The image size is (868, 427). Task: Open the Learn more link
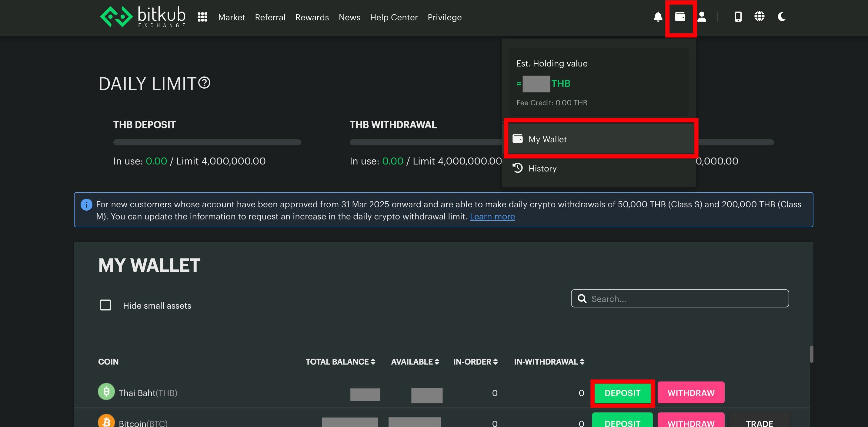click(492, 217)
